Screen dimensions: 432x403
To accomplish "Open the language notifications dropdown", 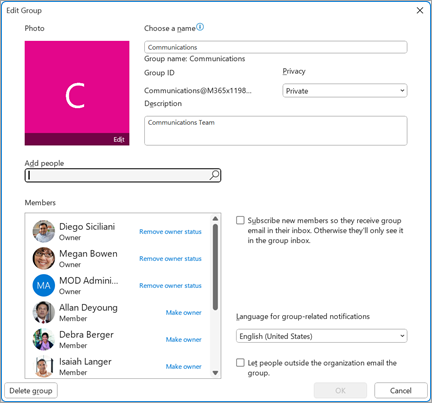I will coord(321,336).
